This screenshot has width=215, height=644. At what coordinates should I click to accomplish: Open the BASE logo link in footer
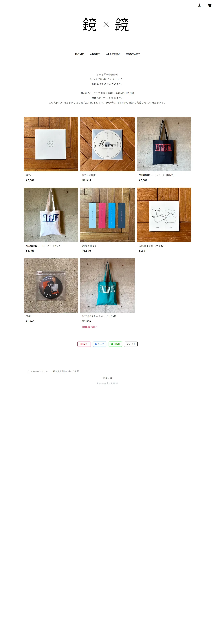click(114, 383)
